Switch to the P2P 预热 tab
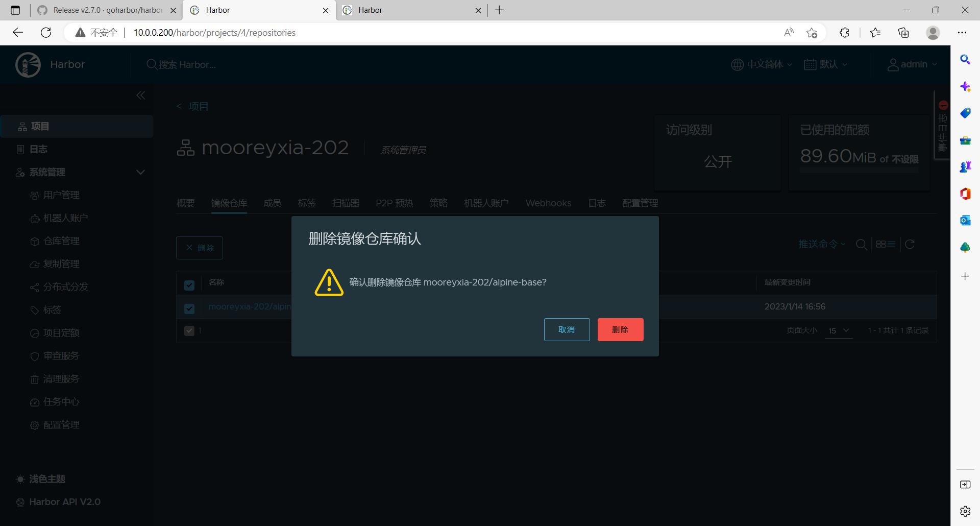The width and height of the screenshot is (980, 526). point(395,203)
